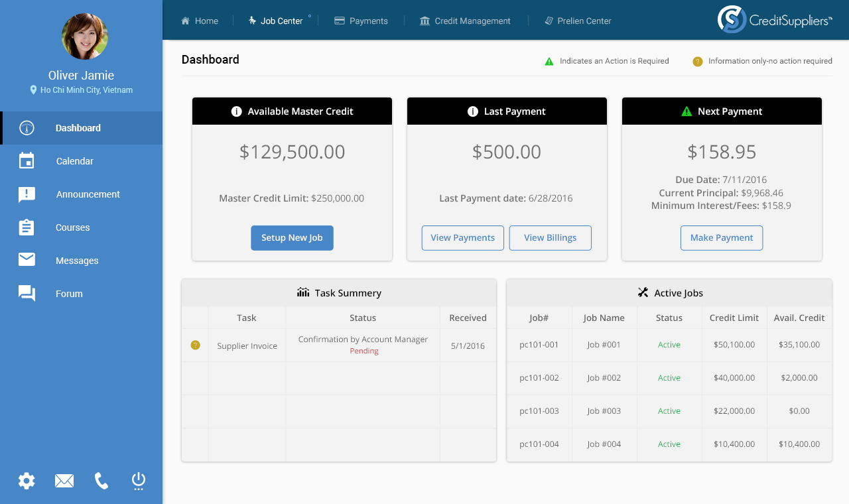Screen dimensions: 849x504
Task: Open the Forum chat bubbles icon
Action: 27,294
